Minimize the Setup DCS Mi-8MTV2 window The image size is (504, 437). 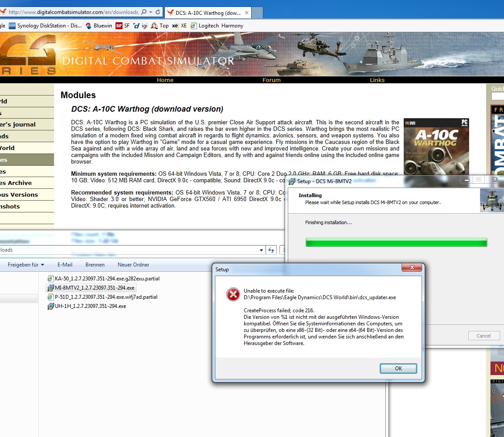click(x=467, y=179)
